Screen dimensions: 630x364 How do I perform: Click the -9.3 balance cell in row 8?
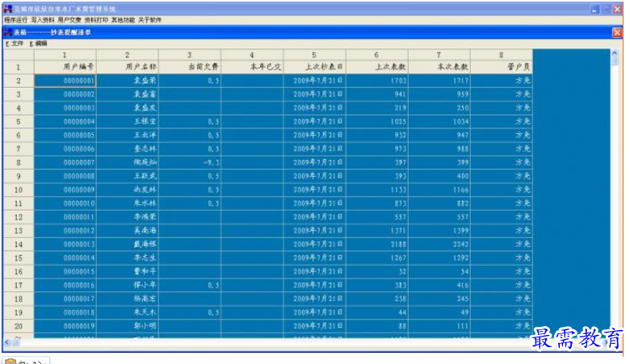[190, 162]
